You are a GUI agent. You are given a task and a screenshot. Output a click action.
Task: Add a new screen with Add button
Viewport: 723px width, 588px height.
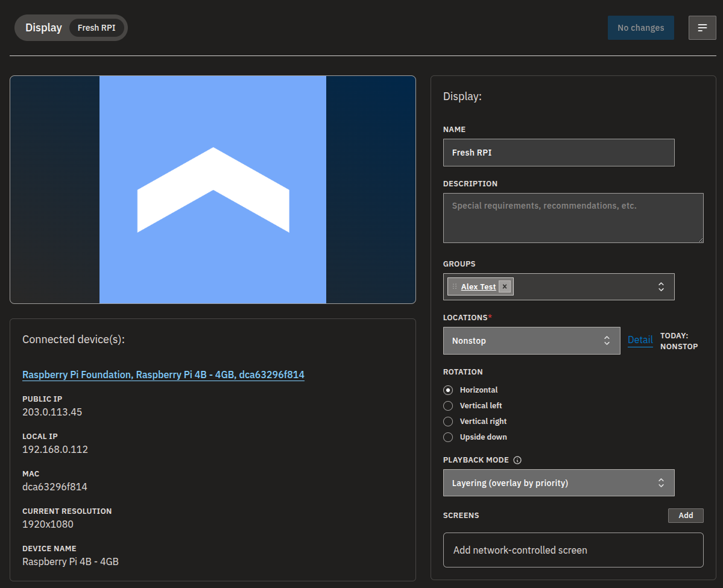coord(686,515)
